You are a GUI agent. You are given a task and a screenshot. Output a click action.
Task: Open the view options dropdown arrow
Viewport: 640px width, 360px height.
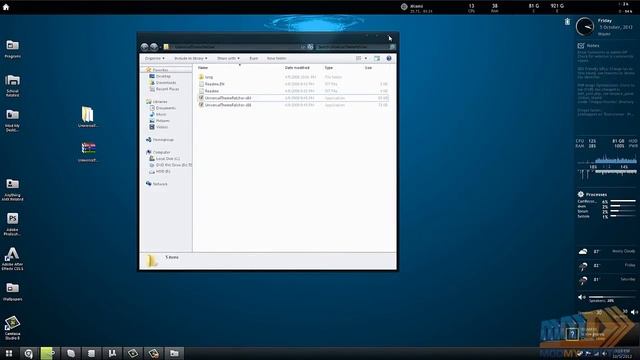click(366, 58)
